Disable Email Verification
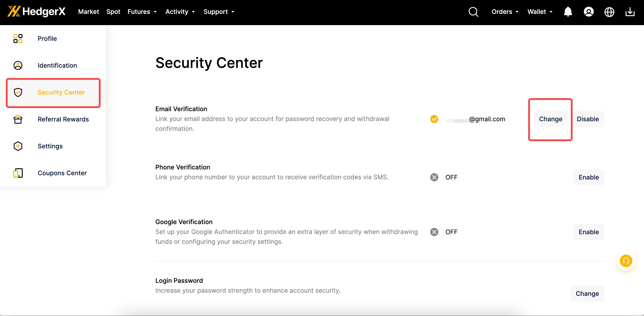This screenshot has width=644, height=316. pos(587,119)
